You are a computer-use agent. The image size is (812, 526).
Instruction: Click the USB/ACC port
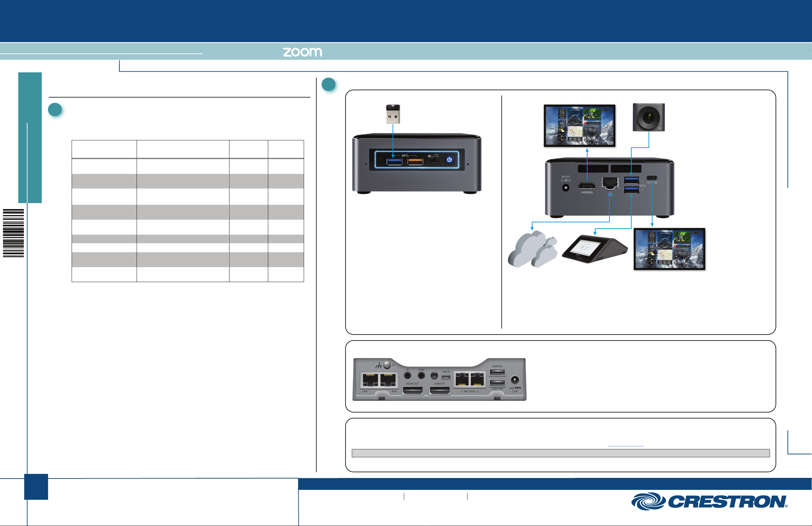[497, 372]
